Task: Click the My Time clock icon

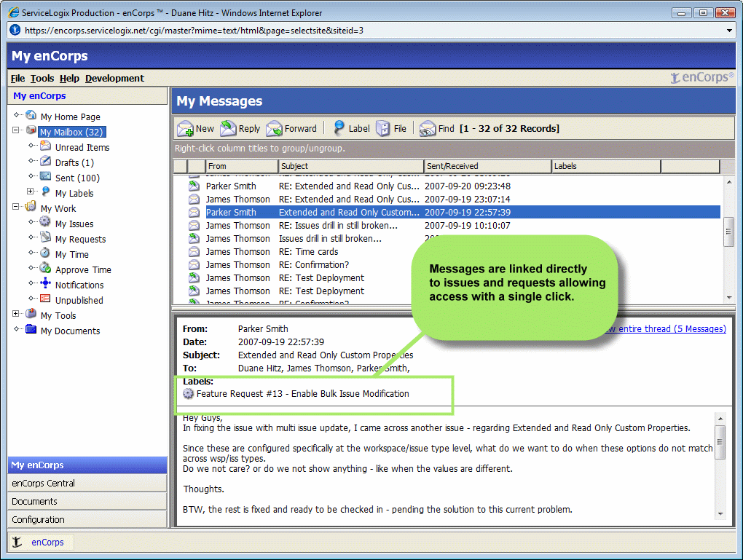Action: pyautogui.click(x=45, y=253)
